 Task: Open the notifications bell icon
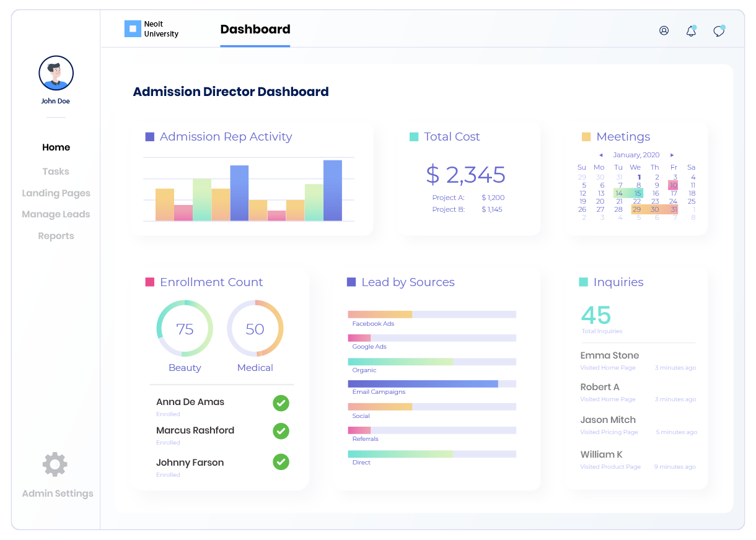tap(691, 30)
